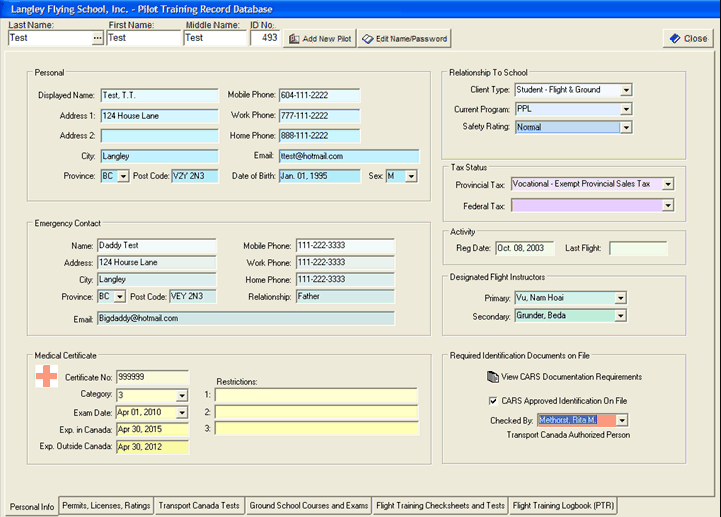Expand the Checked By dropdown
Screen dimensions: 721x517
tap(621, 421)
